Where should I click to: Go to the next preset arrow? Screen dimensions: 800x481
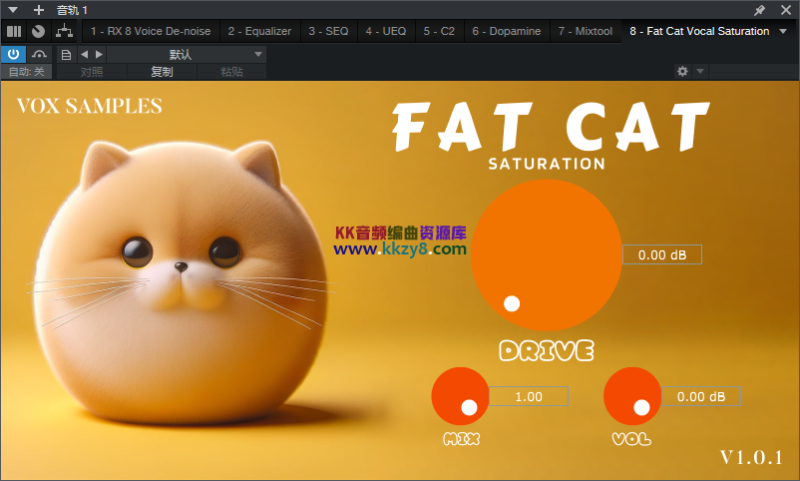click(99, 54)
